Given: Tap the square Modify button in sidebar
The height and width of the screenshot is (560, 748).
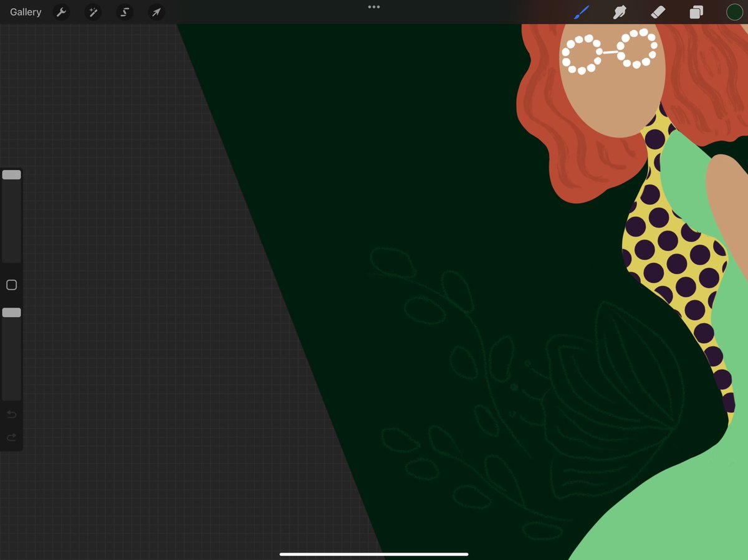Looking at the screenshot, I should click(11, 285).
